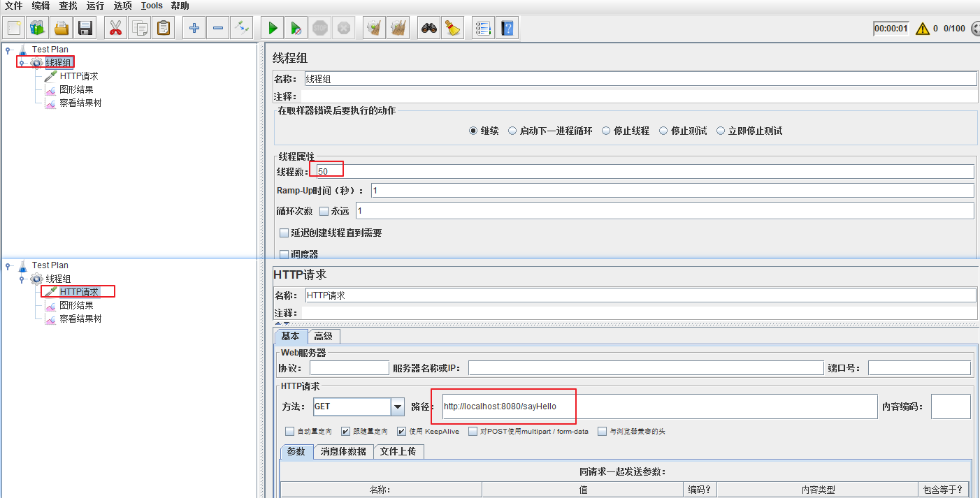This screenshot has width=980, height=498.
Task: Open the 运行 menu
Action: click(95, 6)
